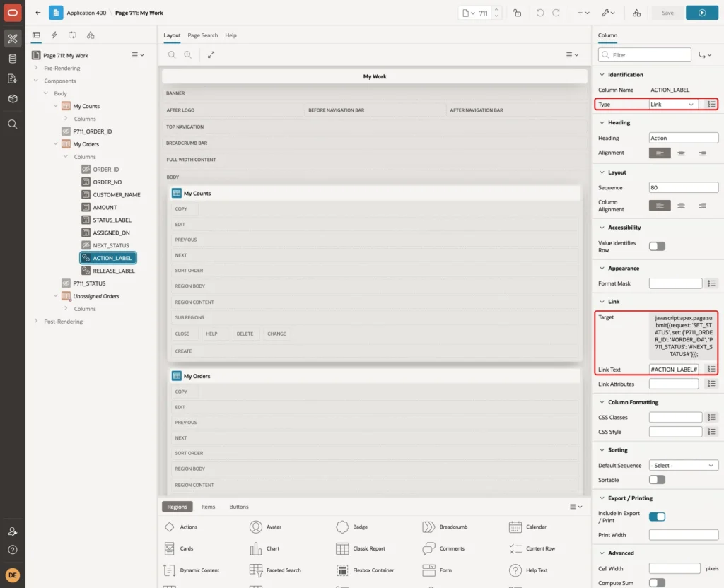Set column alignment to right
Screen dimensions: 724x588
(702, 206)
